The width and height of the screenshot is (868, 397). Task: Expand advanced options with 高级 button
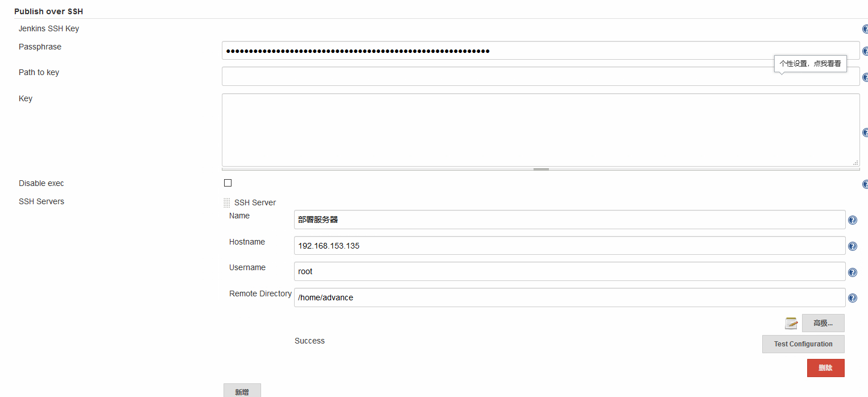click(x=823, y=323)
